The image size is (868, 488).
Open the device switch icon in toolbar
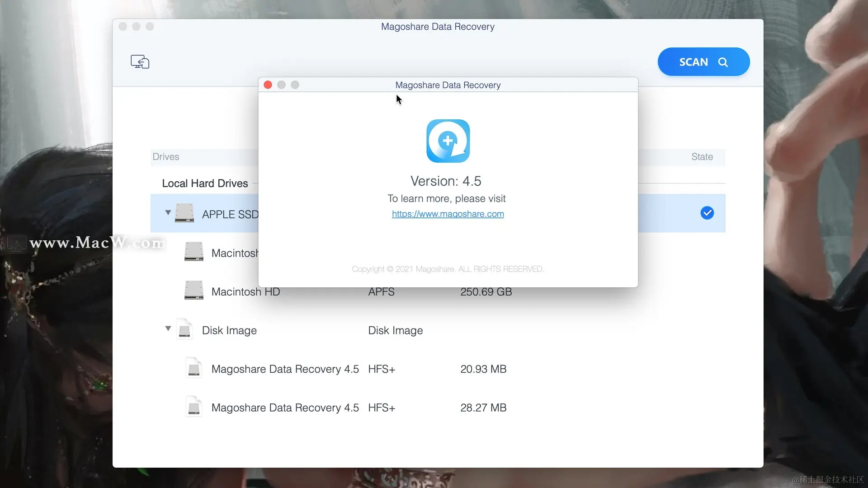(140, 62)
